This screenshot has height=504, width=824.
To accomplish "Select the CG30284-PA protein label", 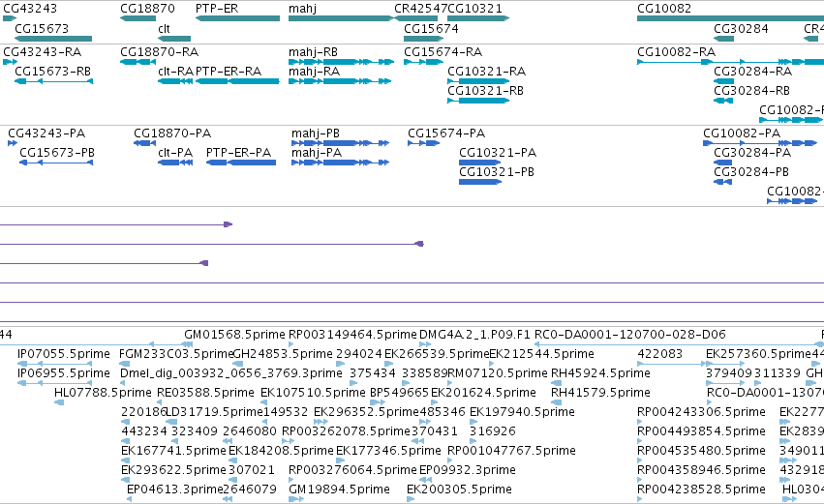I will tap(752, 153).
